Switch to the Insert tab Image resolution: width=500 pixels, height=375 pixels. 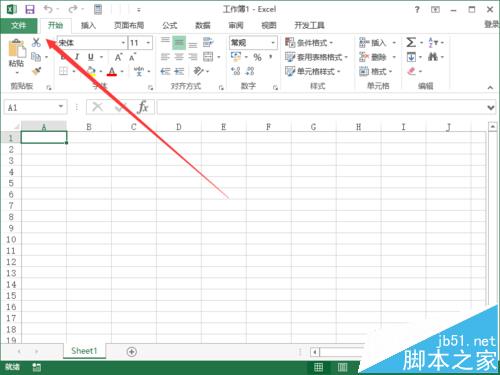[x=88, y=25]
